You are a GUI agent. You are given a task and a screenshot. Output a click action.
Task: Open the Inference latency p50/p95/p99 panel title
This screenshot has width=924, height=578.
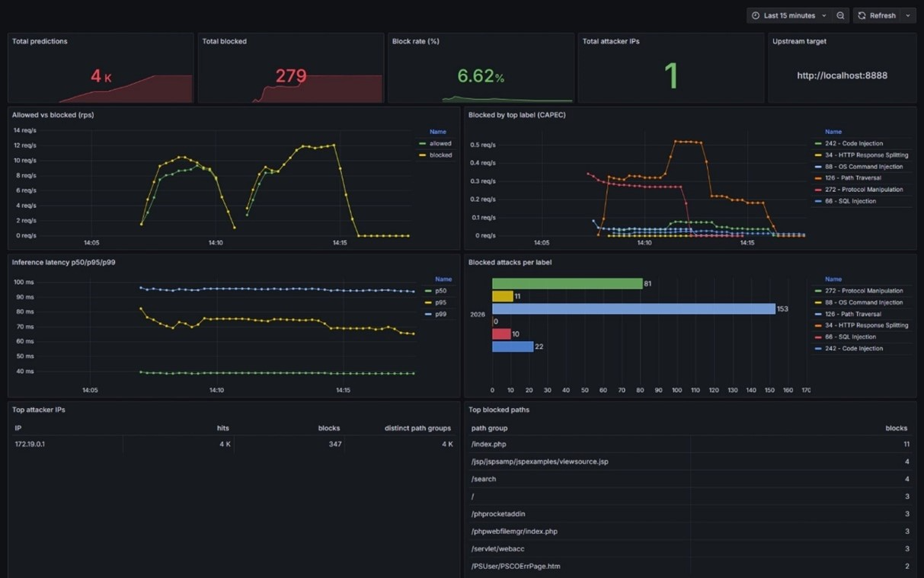click(64, 262)
